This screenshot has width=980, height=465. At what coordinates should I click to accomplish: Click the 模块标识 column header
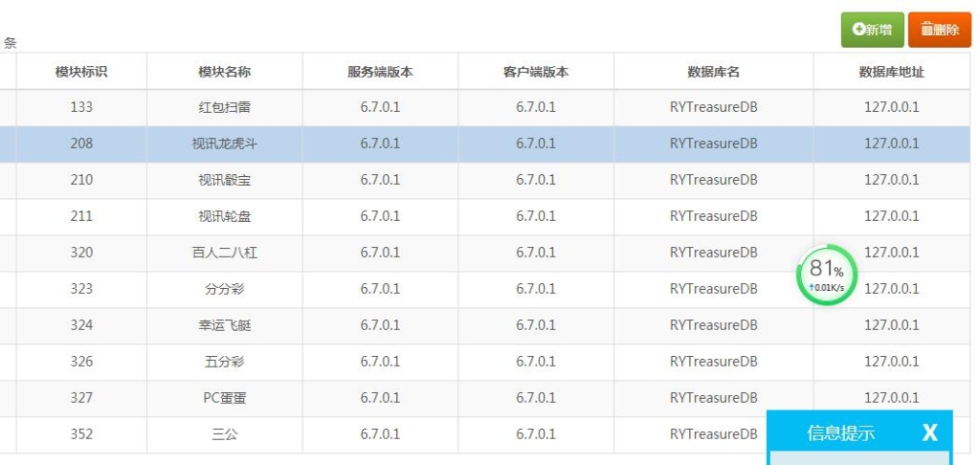pyautogui.click(x=81, y=72)
